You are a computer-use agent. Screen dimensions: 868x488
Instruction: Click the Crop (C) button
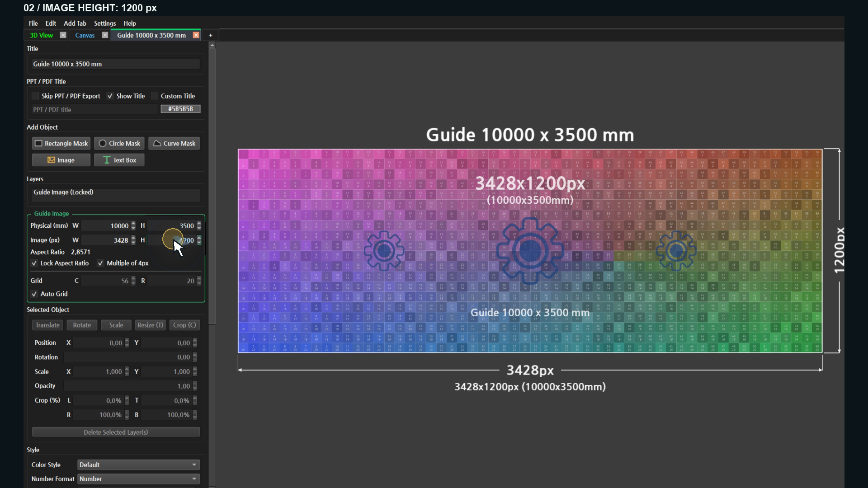click(184, 325)
